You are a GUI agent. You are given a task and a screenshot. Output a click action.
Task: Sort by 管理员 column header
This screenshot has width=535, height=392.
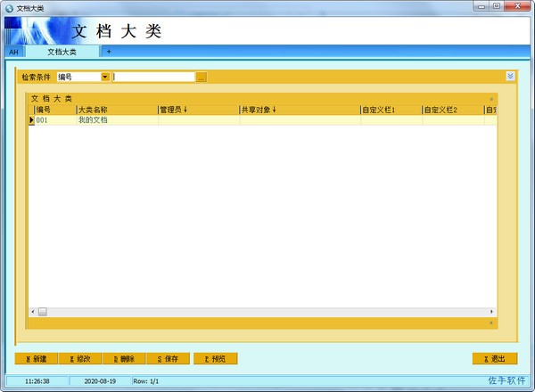point(197,110)
